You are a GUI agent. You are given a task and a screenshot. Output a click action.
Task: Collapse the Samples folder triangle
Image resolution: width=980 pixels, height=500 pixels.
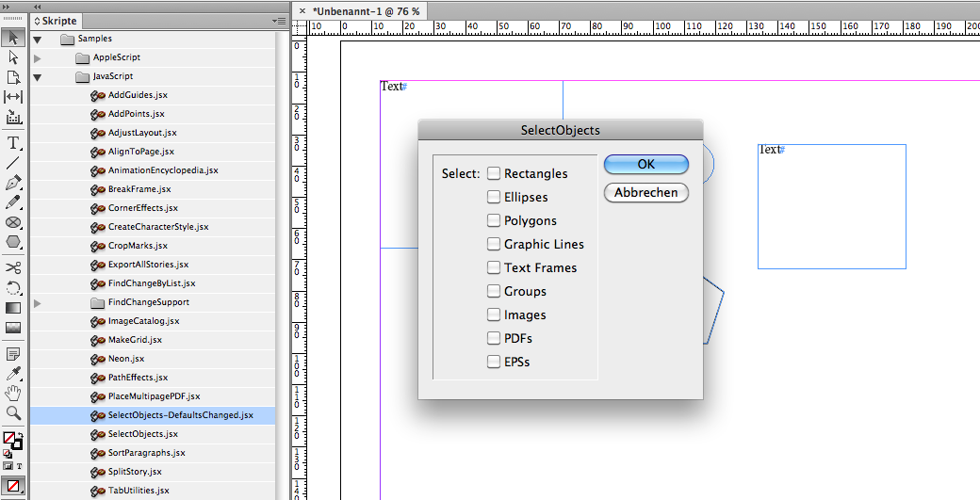(38, 40)
